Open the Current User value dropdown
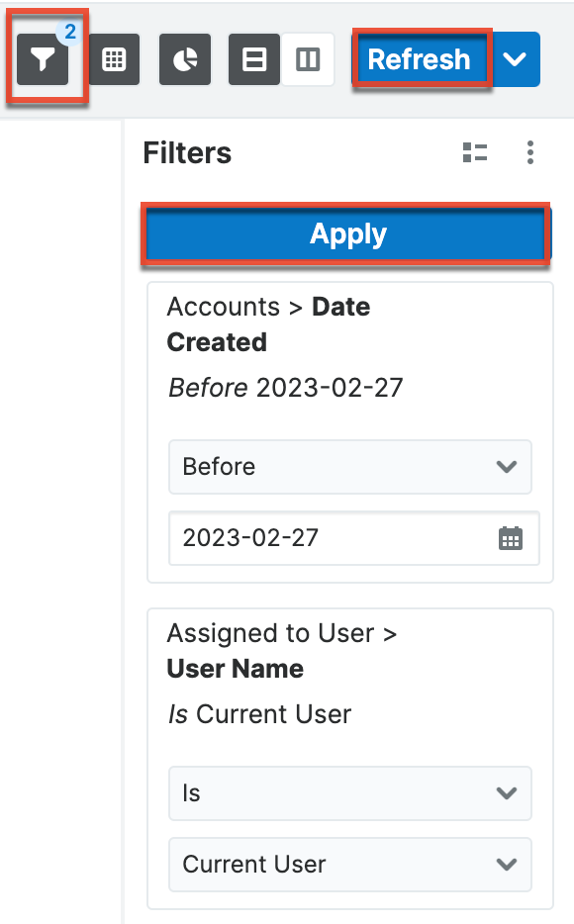The width and height of the screenshot is (574, 924). [349, 865]
